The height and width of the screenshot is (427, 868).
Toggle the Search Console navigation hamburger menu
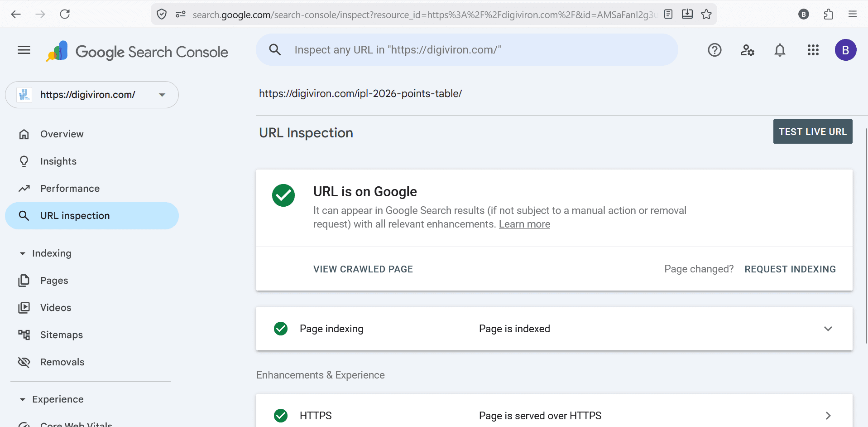(x=24, y=50)
